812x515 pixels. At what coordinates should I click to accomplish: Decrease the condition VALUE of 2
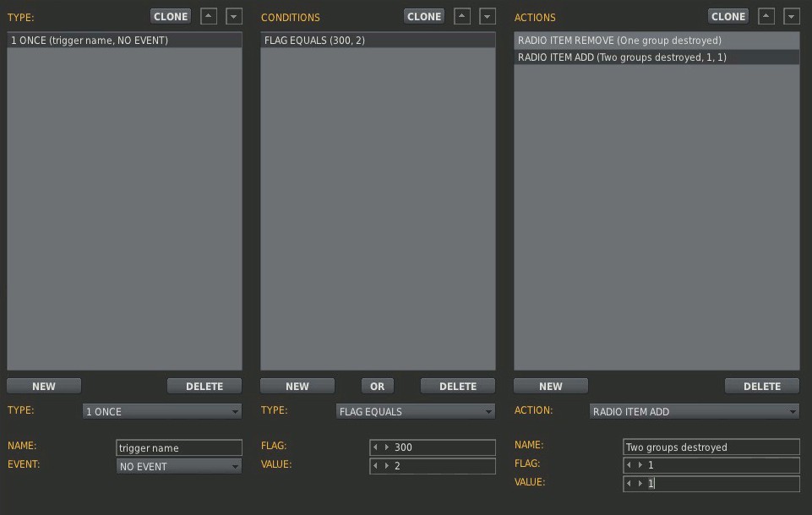click(375, 466)
